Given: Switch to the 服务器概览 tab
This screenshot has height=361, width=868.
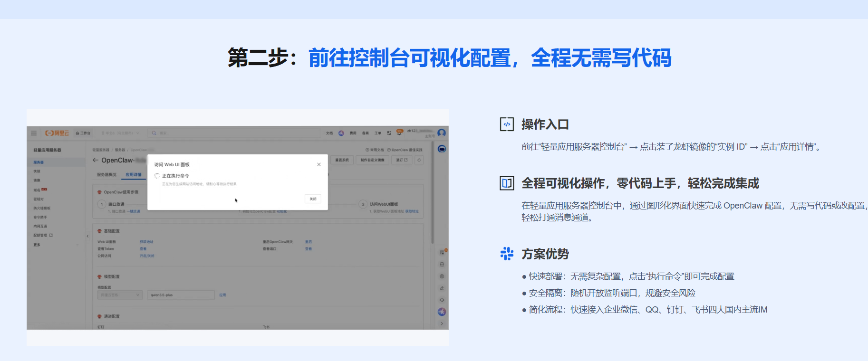Looking at the screenshot, I should 107,175.
